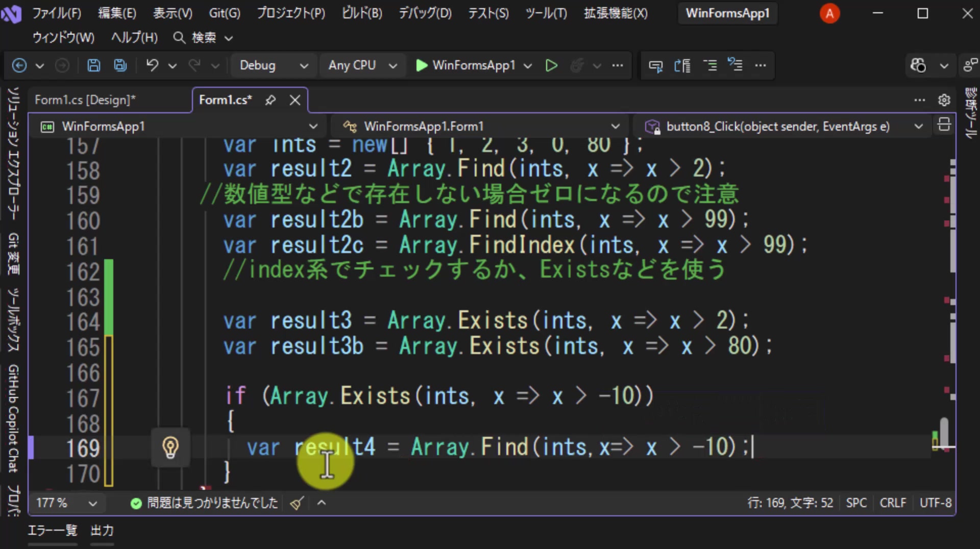Click the split editor window icon
The width and height of the screenshot is (980, 549).
click(944, 124)
